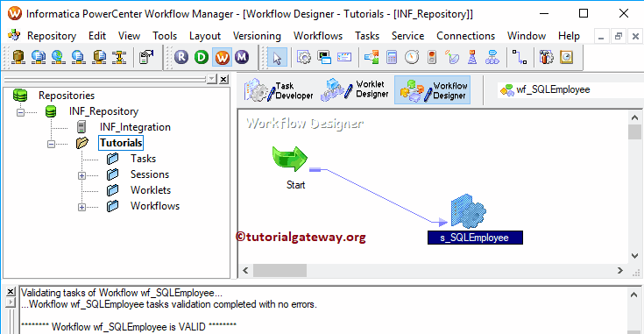
Task: Switch to the Worklet Designer tool
Action: click(355, 89)
